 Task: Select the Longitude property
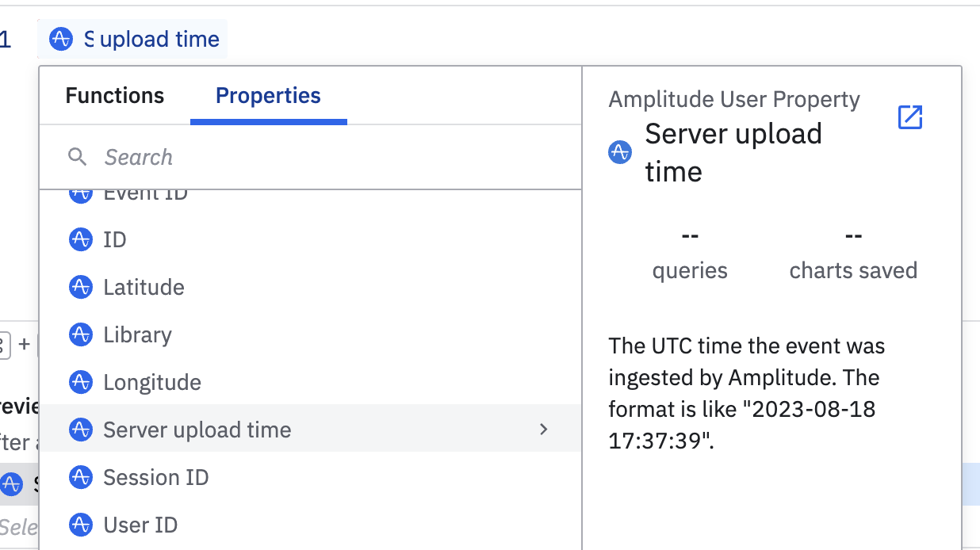(x=152, y=382)
